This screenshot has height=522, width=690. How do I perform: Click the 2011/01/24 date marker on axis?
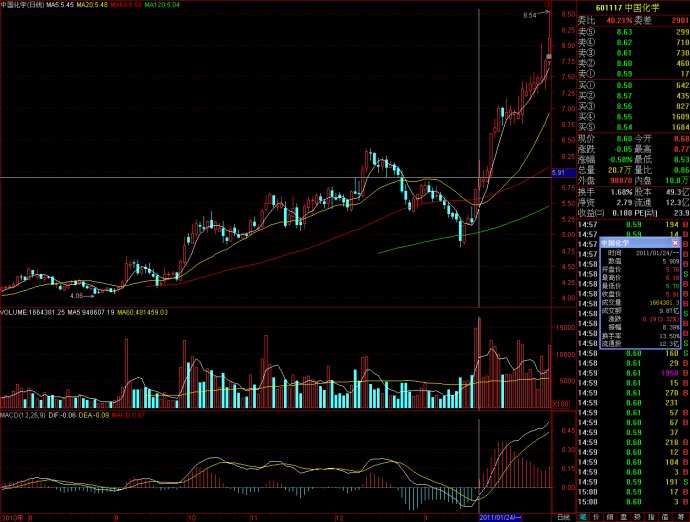pyautogui.click(x=498, y=517)
